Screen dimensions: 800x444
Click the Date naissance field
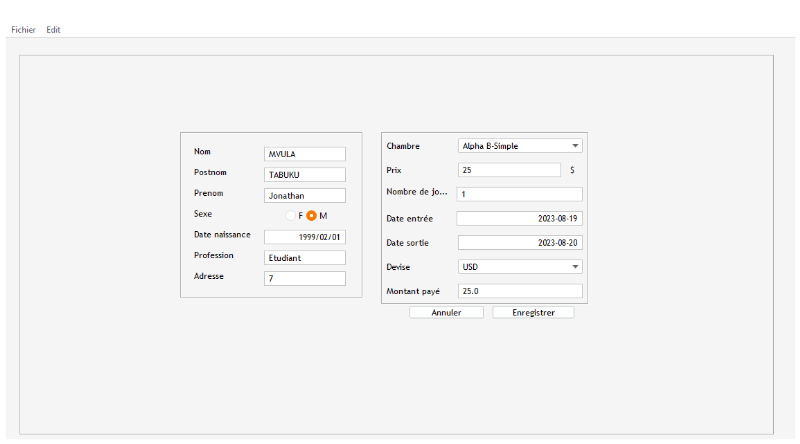coord(304,237)
